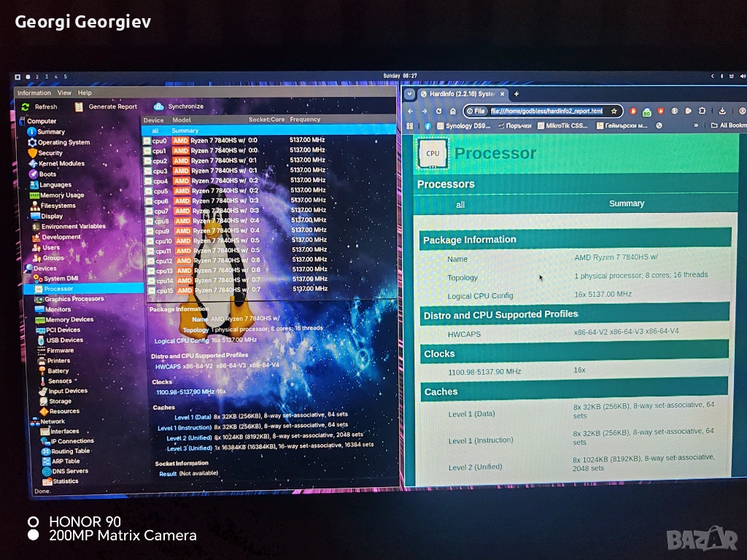Open the browser tab search dropdown

pyautogui.click(x=409, y=94)
